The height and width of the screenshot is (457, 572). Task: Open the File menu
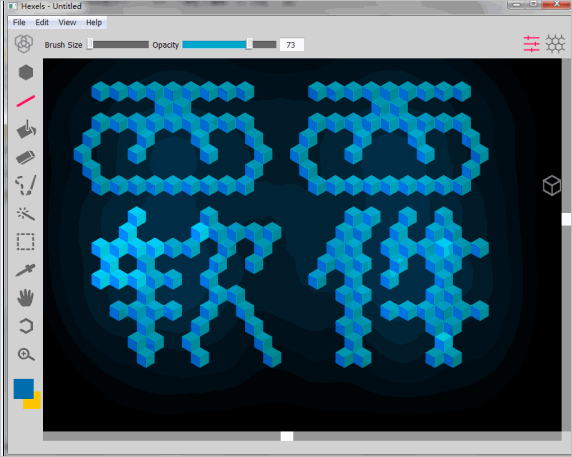pos(19,23)
